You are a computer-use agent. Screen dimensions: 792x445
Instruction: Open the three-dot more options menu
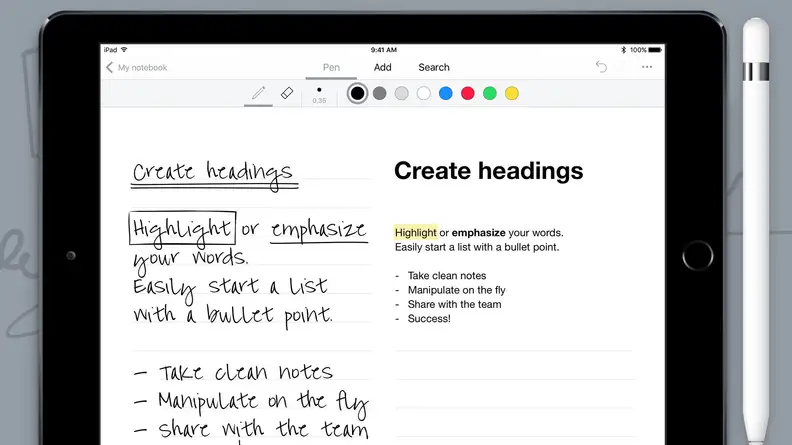tap(647, 67)
